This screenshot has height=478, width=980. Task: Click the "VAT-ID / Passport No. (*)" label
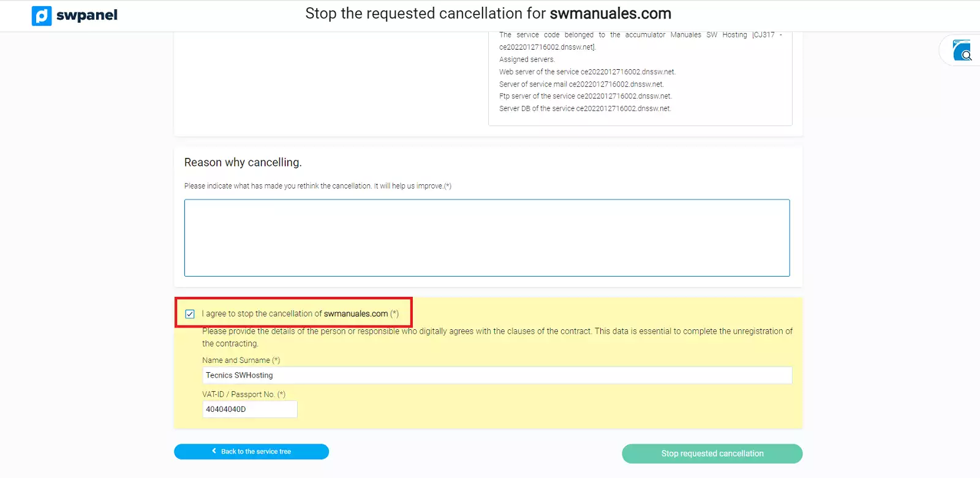point(244,395)
